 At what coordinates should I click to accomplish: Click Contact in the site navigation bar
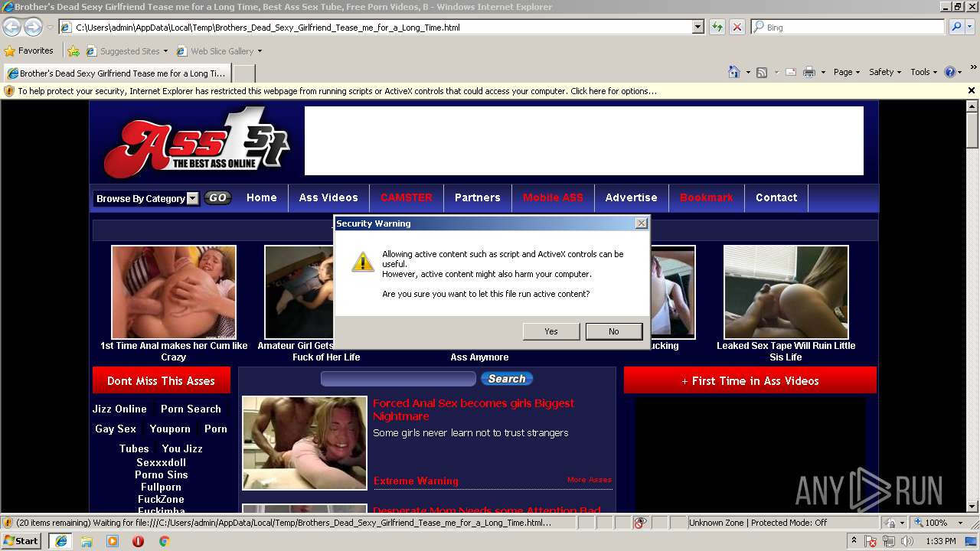(x=776, y=197)
